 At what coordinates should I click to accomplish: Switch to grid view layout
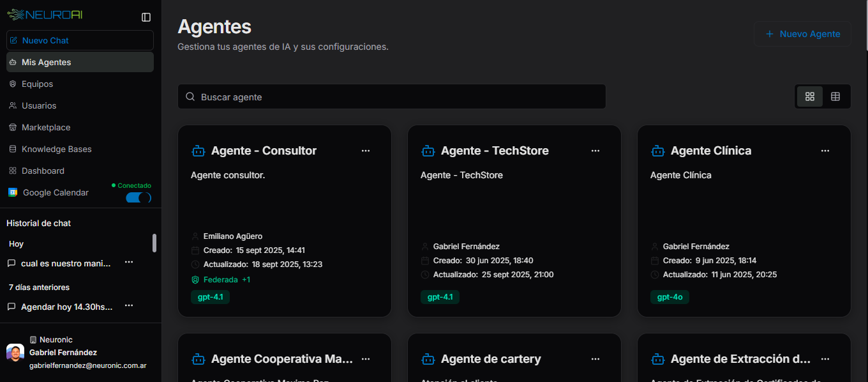coord(810,96)
